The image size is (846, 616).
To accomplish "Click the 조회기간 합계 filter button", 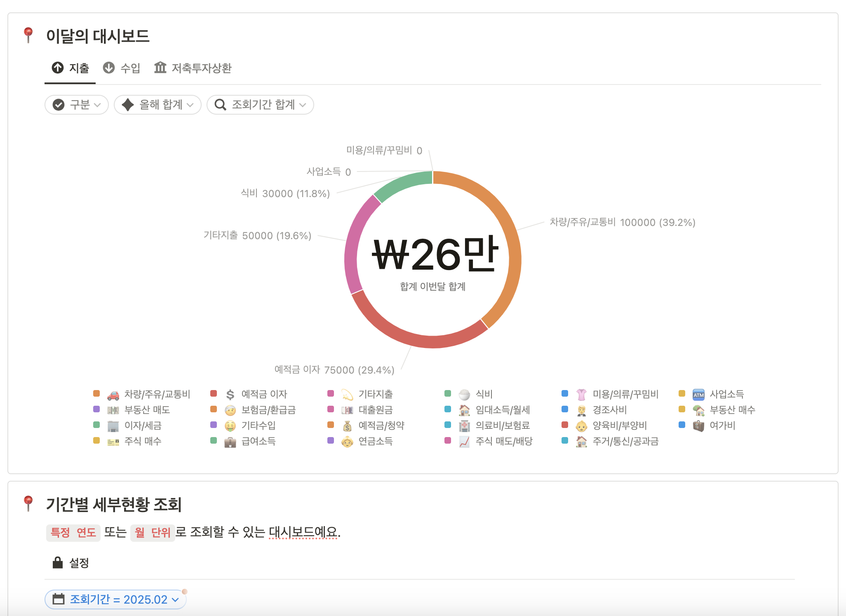I will pos(260,105).
